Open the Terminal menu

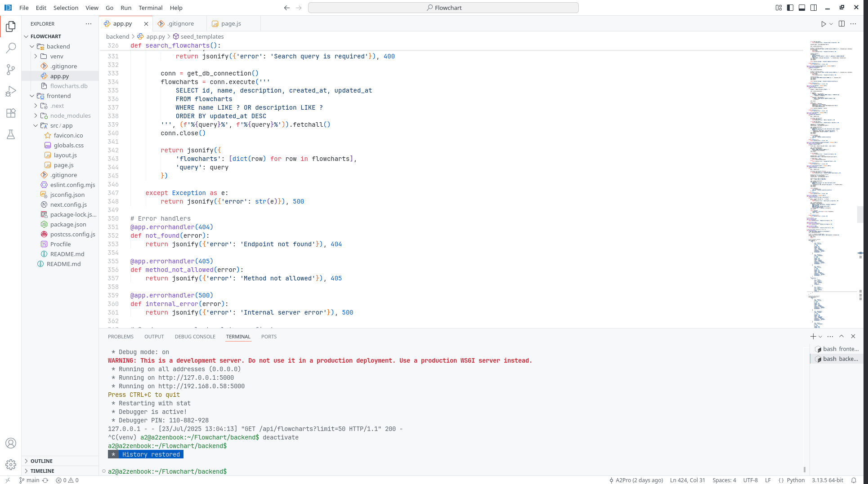coord(150,8)
